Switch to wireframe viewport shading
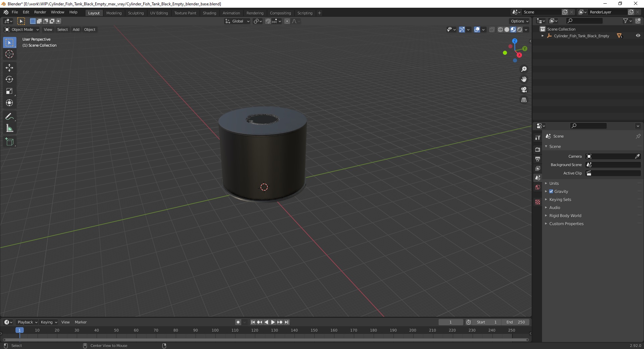 click(500, 30)
